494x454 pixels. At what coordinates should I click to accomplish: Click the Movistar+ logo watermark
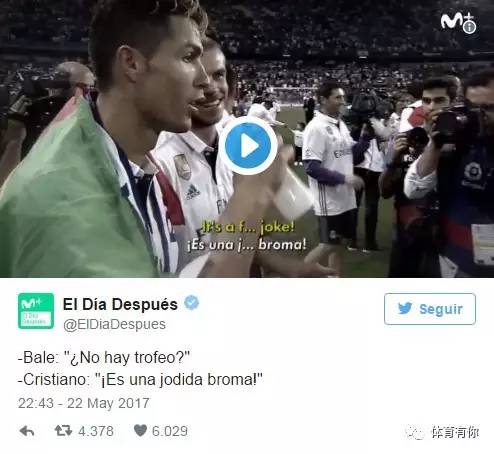(458, 23)
